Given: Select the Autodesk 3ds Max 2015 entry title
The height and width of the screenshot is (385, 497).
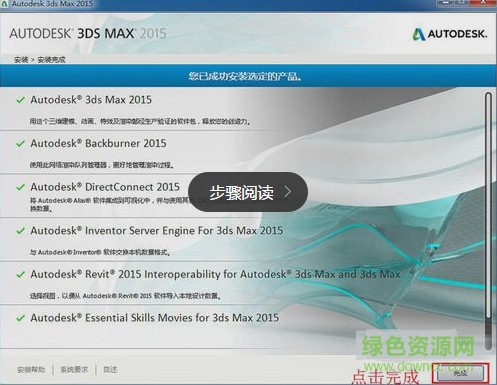Looking at the screenshot, I should tap(91, 100).
